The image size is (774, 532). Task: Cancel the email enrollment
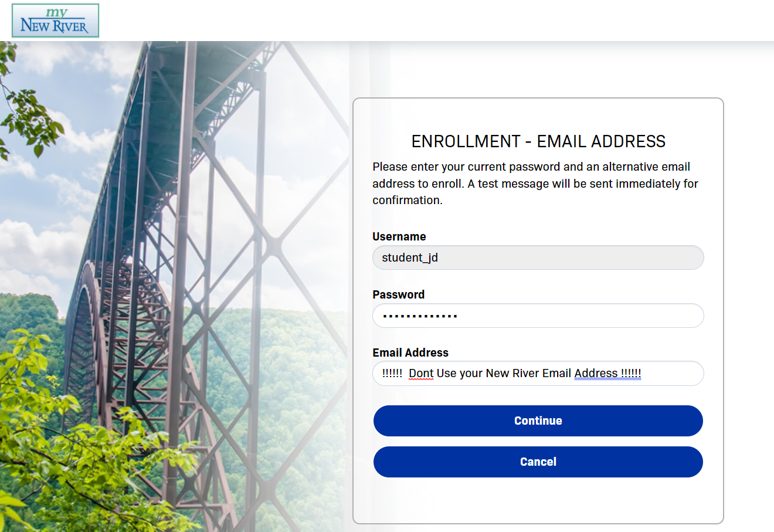(x=538, y=462)
